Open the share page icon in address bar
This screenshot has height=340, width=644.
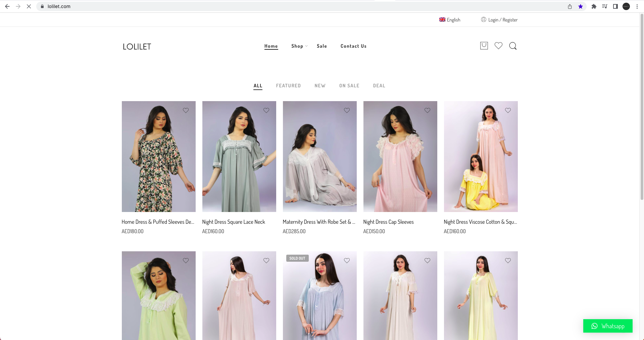click(570, 6)
